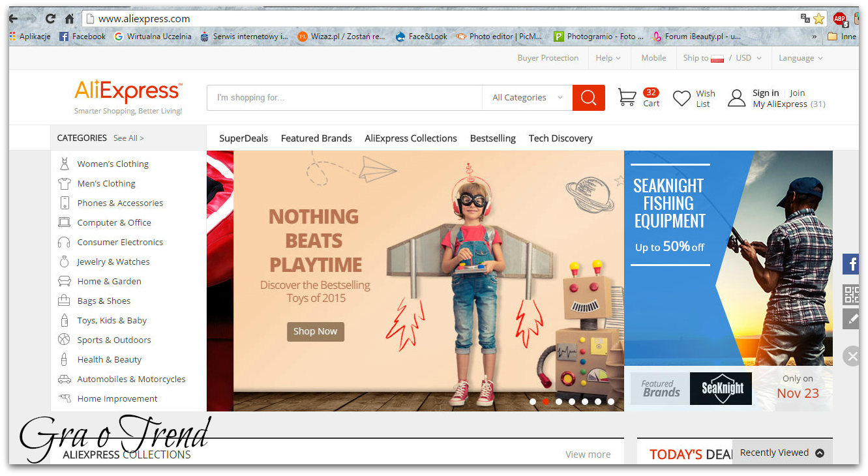868x476 pixels.
Task: Expand the All Categories search dropdown
Action: pyautogui.click(x=528, y=98)
